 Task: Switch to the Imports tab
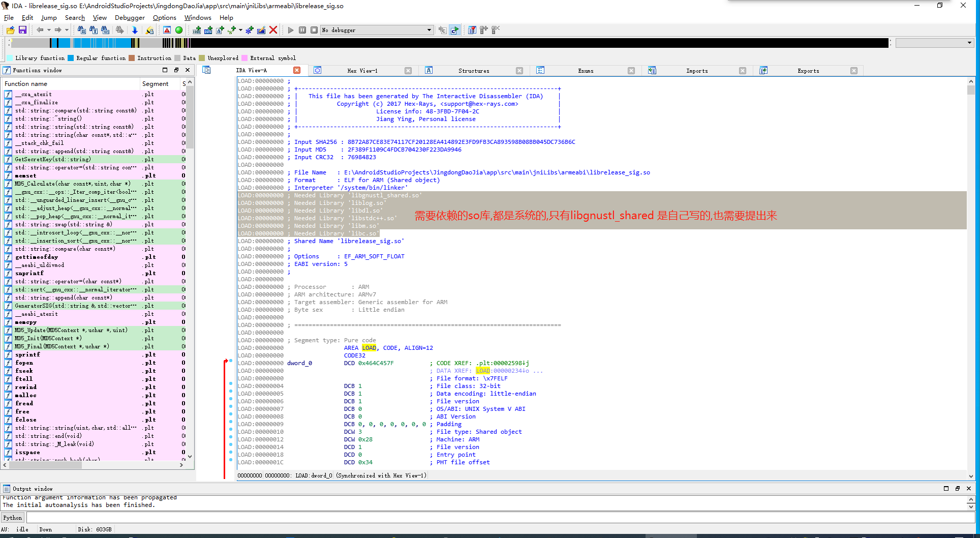point(697,71)
